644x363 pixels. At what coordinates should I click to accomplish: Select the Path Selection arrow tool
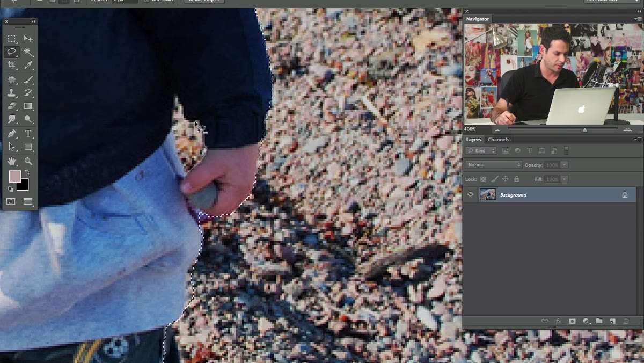tap(12, 147)
